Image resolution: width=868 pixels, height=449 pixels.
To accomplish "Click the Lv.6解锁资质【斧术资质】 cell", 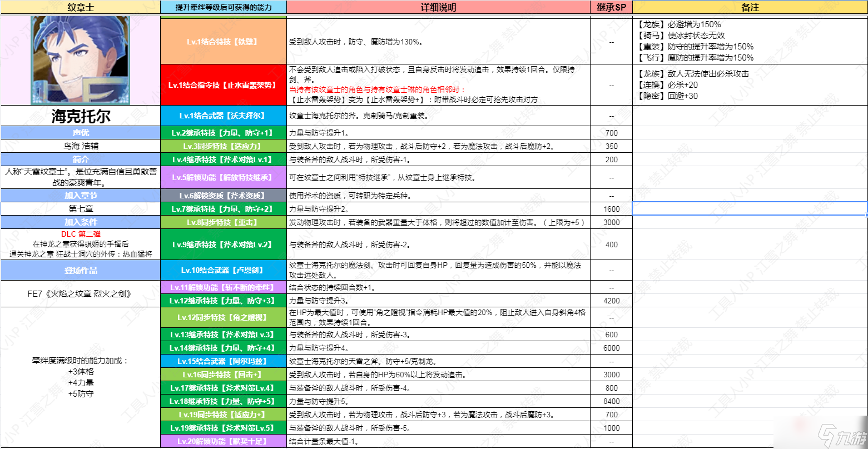I will [x=224, y=196].
